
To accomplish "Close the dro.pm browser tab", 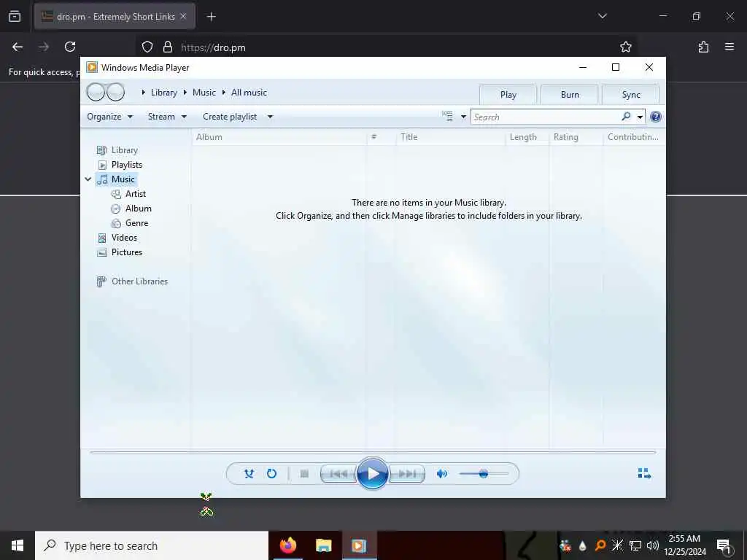I will coord(183,16).
